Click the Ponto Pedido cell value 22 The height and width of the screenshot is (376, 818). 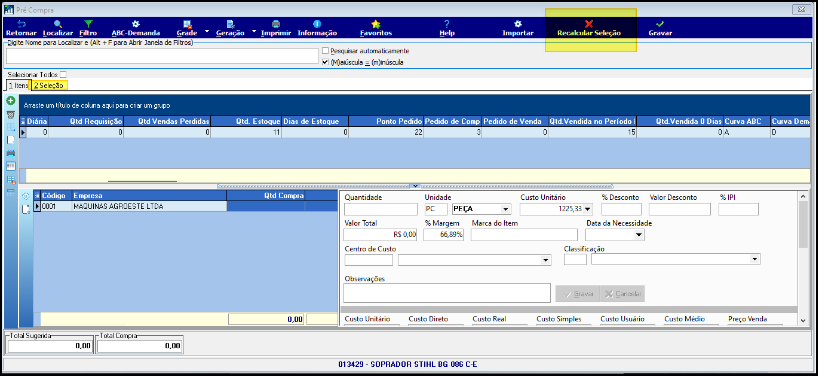[x=386, y=133]
